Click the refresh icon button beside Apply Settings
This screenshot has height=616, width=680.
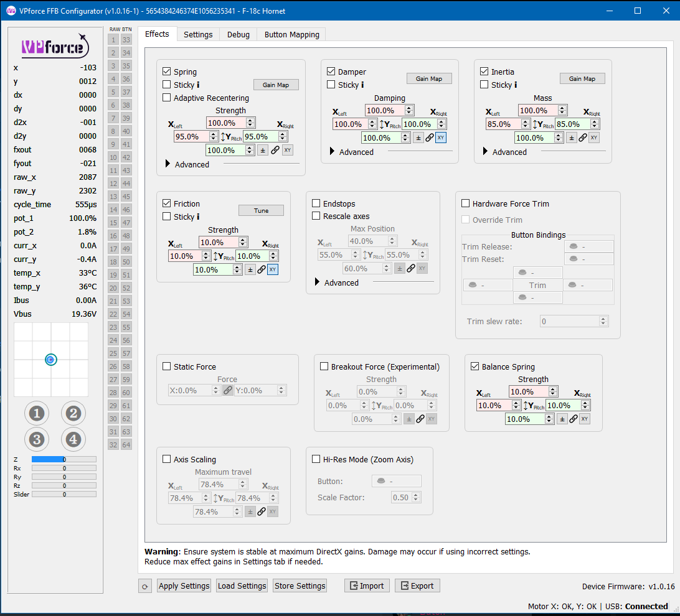pos(145,586)
